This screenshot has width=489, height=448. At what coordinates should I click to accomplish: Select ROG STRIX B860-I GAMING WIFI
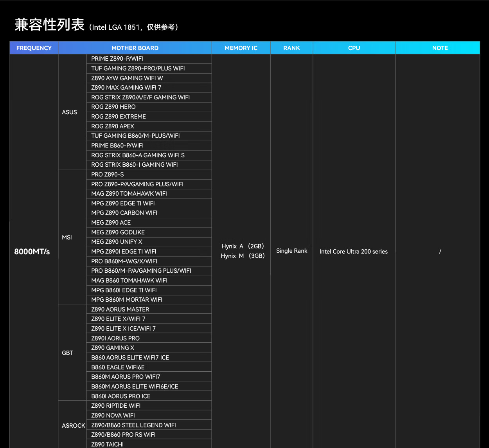pyautogui.click(x=149, y=165)
